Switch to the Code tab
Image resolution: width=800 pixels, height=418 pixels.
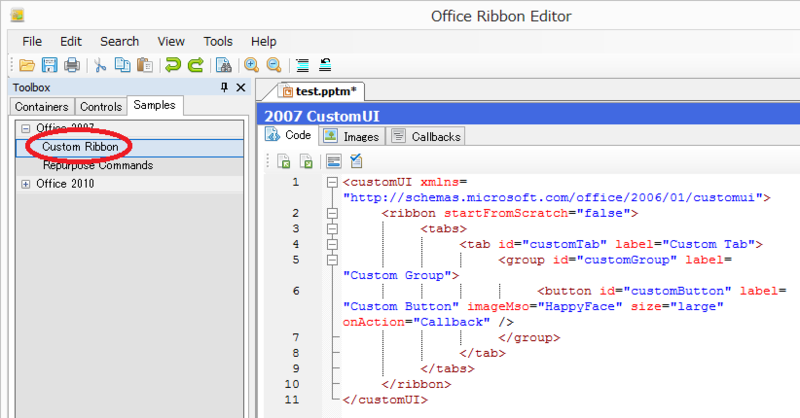tap(290, 135)
